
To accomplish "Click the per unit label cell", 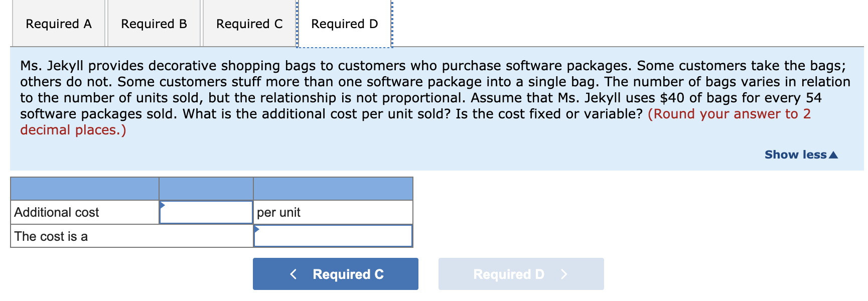I will point(278,212).
